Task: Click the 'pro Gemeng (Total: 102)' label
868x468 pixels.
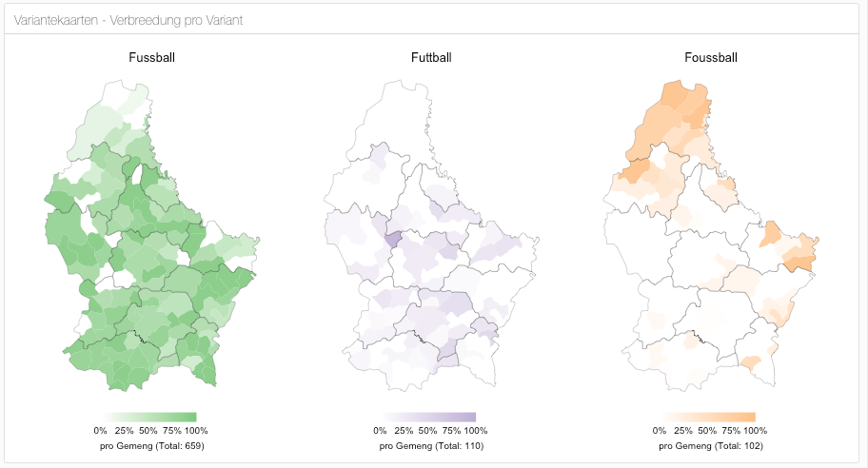Action: (711, 445)
